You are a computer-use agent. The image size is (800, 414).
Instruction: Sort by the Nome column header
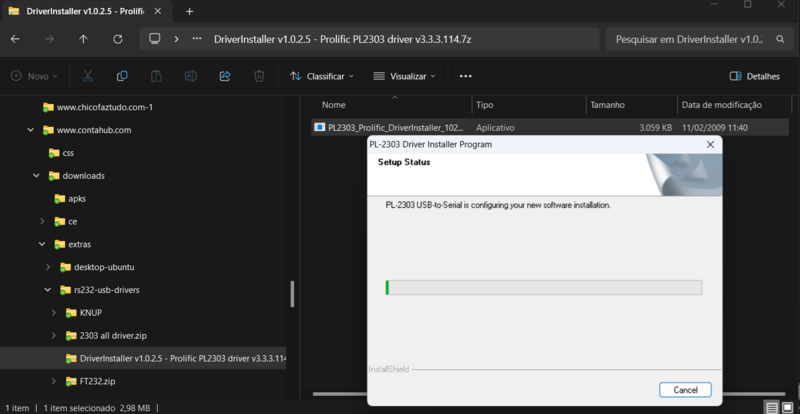click(x=334, y=105)
